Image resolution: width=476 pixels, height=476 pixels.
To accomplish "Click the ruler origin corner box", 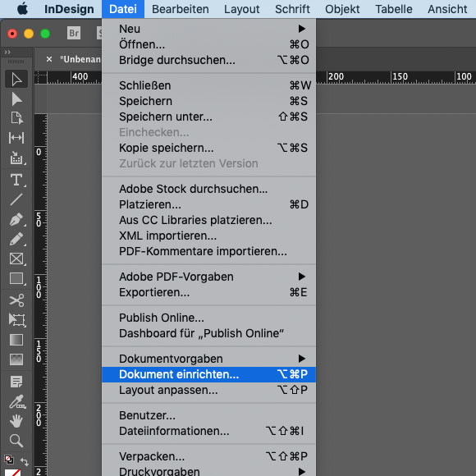I will tap(41, 78).
